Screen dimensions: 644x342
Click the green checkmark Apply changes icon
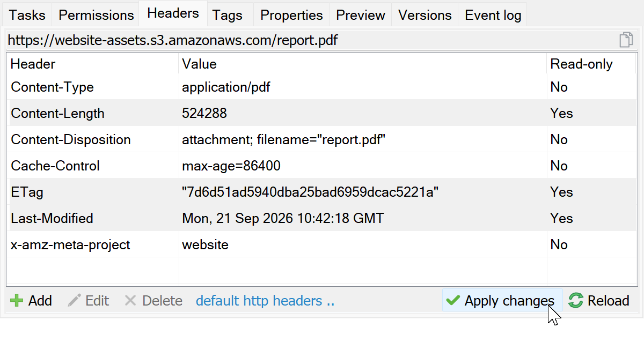click(x=453, y=301)
